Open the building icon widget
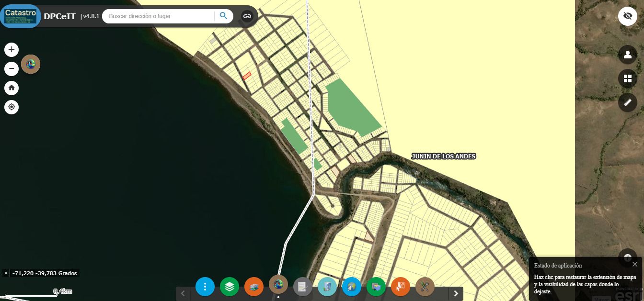Image resolution: width=644 pixels, height=301 pixels. coord(327,287)
